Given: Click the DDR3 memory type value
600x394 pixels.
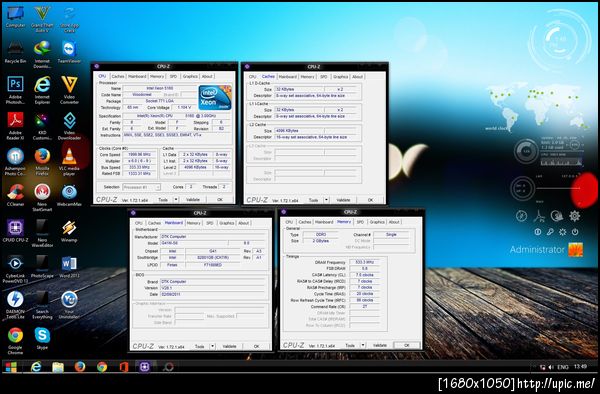Looking at the screenshot, I should tap(321, 234).
